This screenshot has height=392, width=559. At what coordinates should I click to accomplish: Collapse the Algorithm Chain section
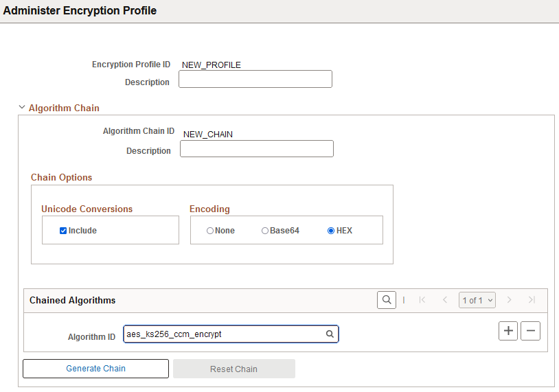[22, 107]
